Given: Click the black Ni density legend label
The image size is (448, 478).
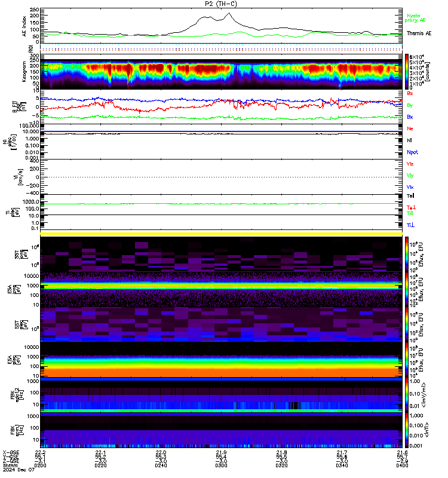Looking at the screenshot, I should pyautogui.click(x=409, y=140).
